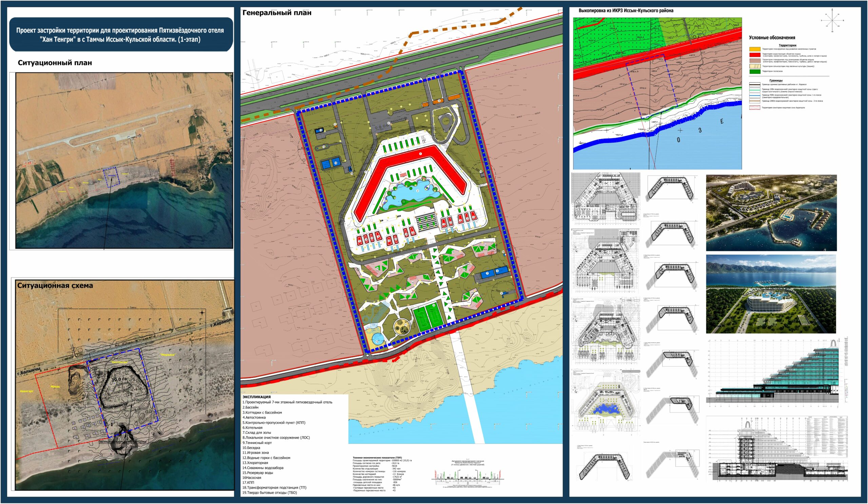Click the road cross-section diagram

coord(468,478)
